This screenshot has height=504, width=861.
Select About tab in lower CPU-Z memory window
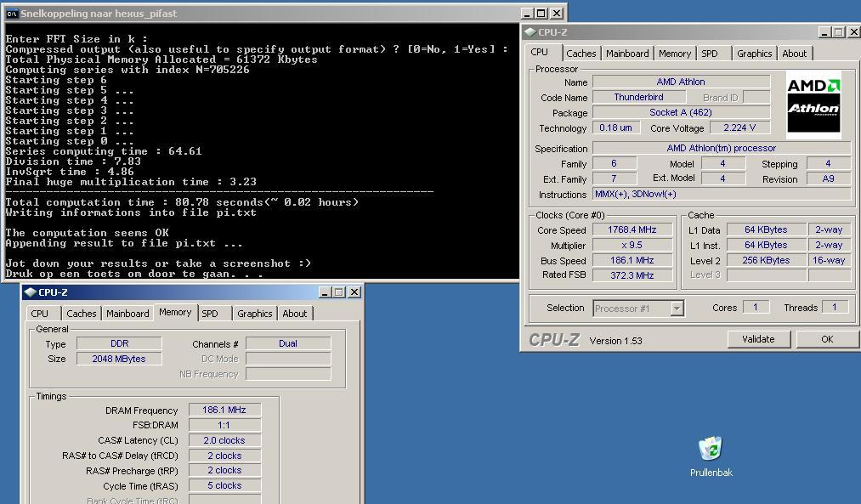(295, 314)
